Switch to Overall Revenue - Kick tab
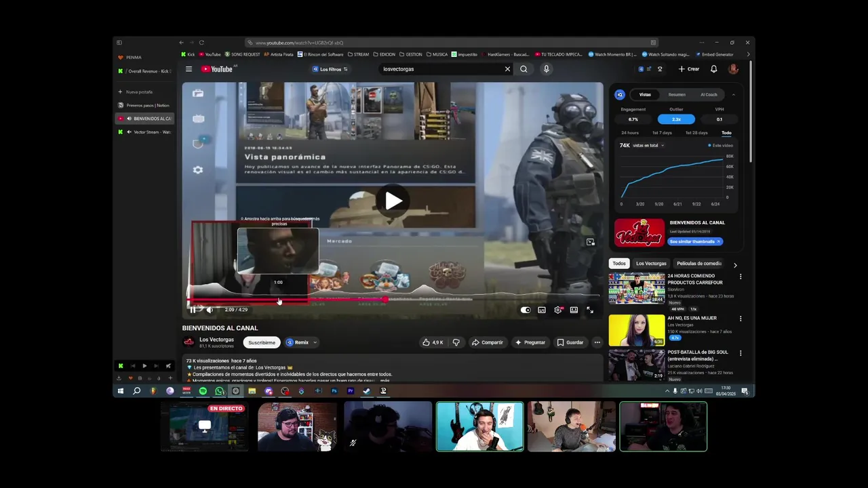868x488 pixels. (x=144, y=71)
